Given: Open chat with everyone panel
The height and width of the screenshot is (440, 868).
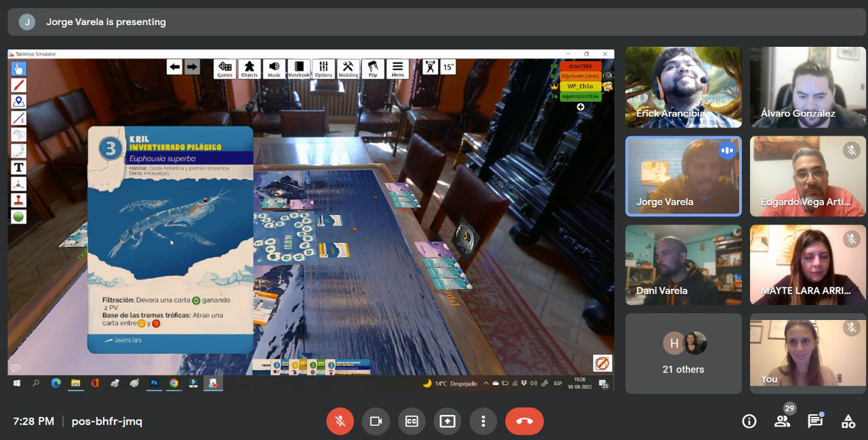Looking at the screenshot, I should [x=815, y=421].
